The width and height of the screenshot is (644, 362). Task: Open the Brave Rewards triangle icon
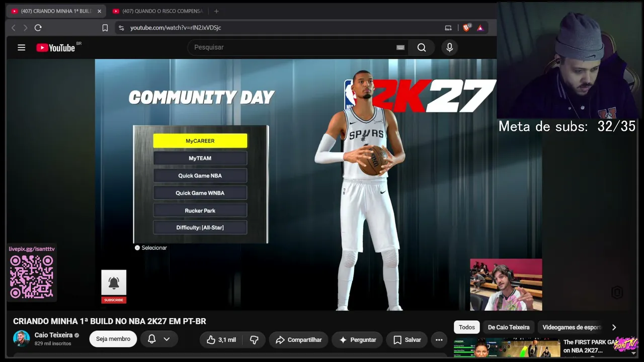[x=480, y=28]
